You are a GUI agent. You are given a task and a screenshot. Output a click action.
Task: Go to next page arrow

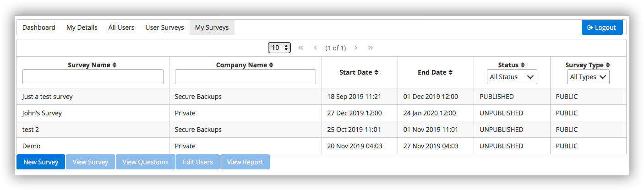(x=356, y=48)
